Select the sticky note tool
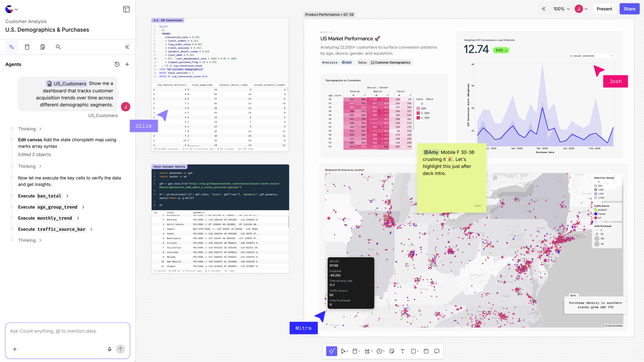 coord(392,351)
